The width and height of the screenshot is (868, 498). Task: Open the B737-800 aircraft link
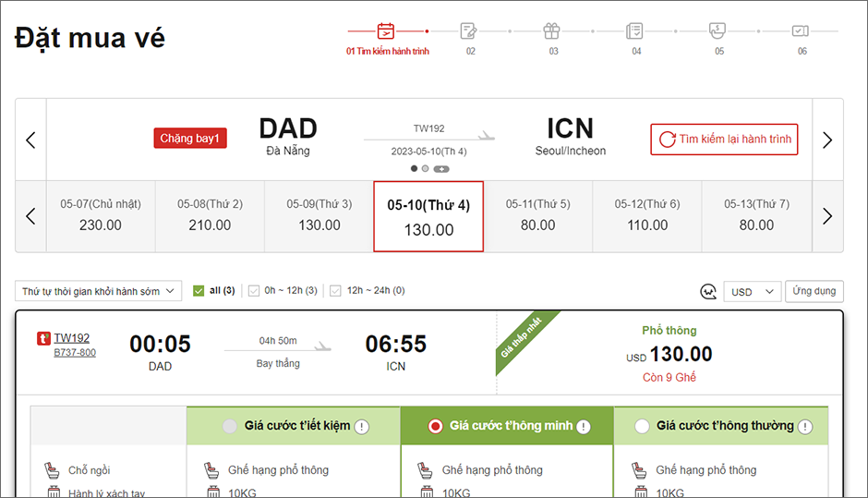[x=75, y=353]
